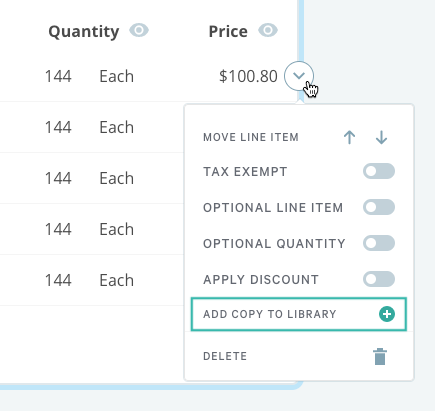
Task: Click the trash can delete icon
Action: point(380,356)
